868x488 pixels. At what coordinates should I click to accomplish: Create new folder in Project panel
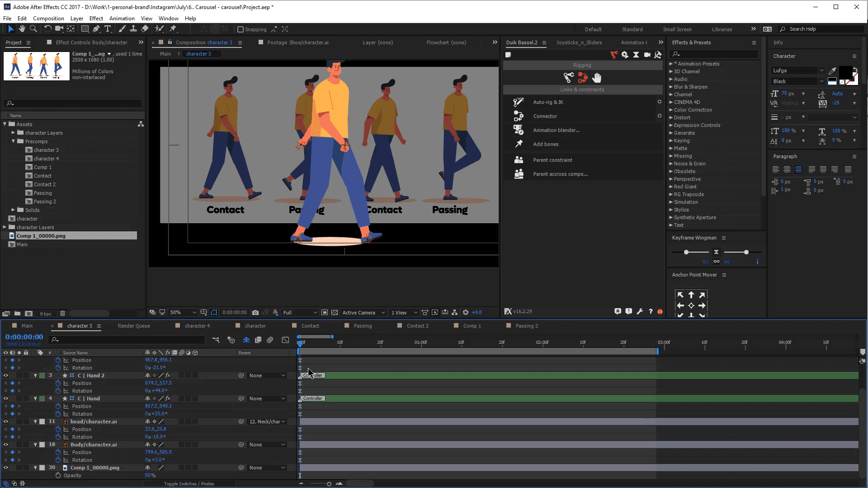17,313
